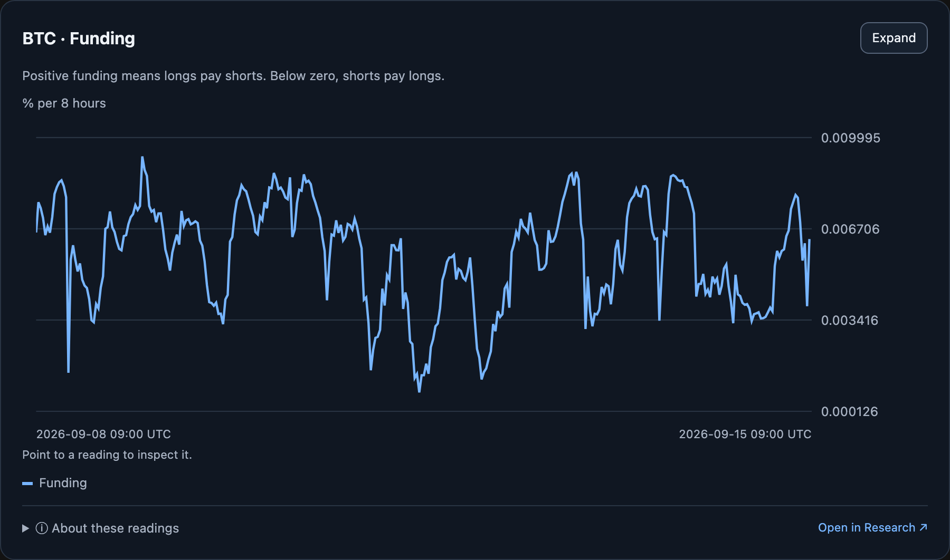950x560 pixels.
Task: Open About these readings text
Action: click(115, 528)
